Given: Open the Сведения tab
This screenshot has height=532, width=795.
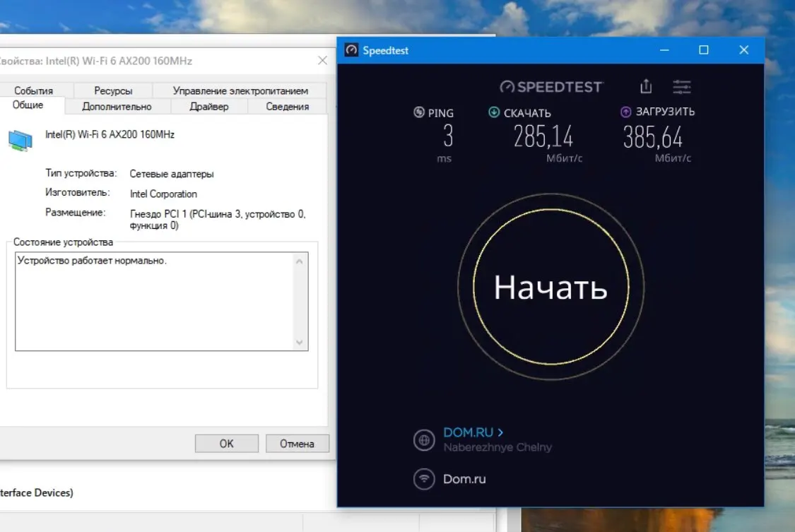Looking at the screenshot, I should pyautogui.click(x=288, y=107).
